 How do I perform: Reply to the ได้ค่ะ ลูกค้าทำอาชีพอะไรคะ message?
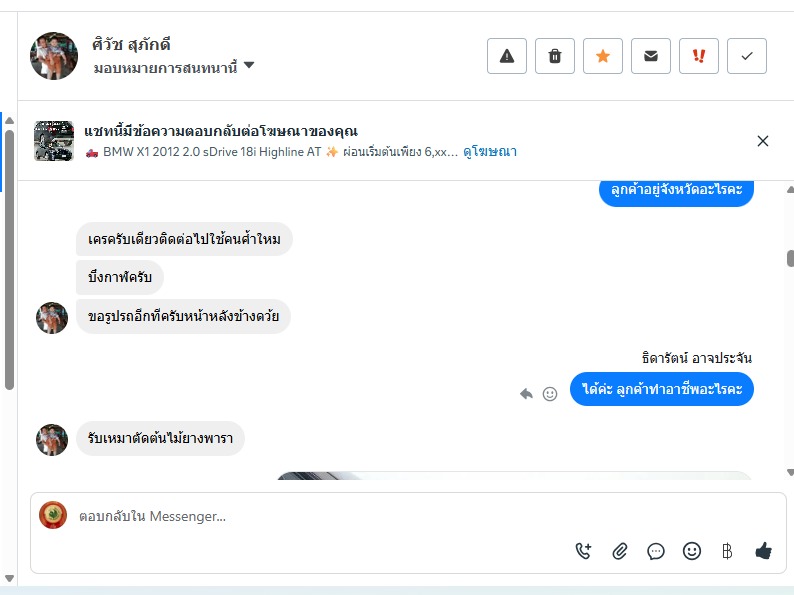[x=526, y=393]
